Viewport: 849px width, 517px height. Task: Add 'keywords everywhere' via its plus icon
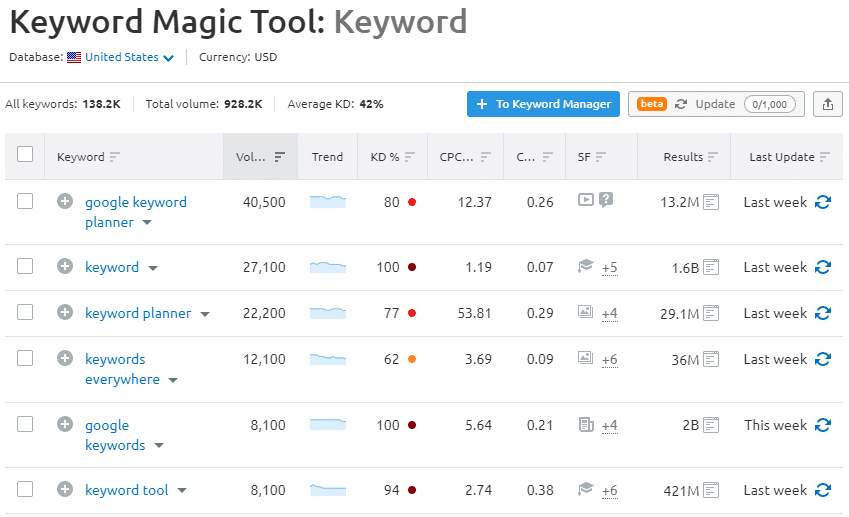point(65,358)
